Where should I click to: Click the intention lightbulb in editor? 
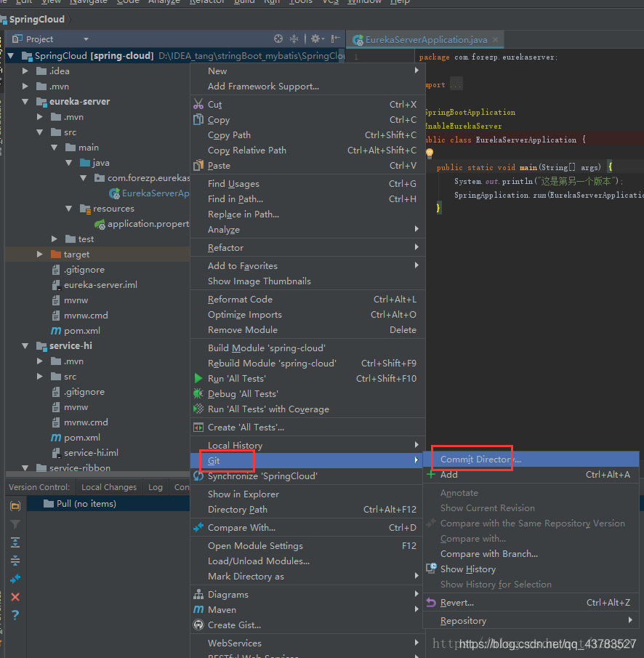[430, 153]
